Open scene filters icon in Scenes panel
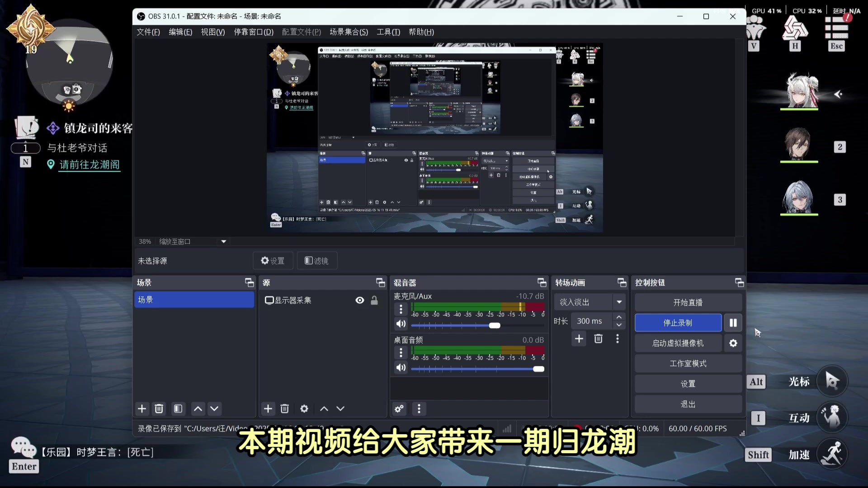Screen dimensions: 868x488 178,409
